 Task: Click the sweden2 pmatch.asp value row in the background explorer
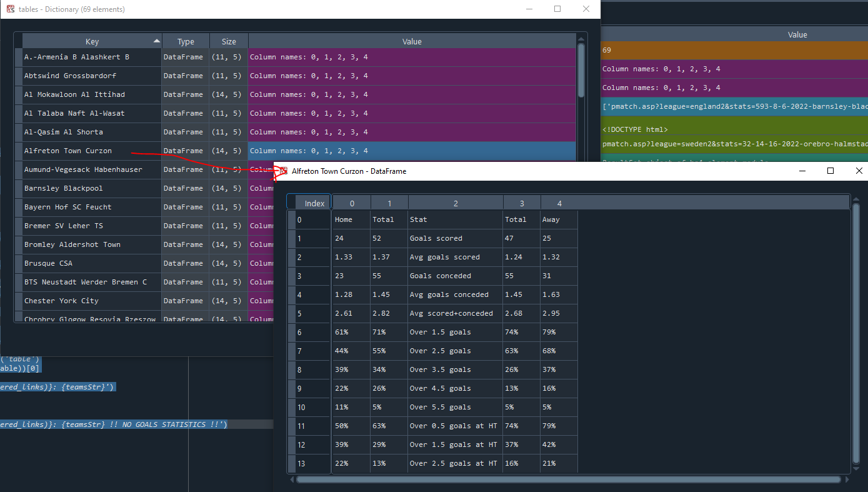[734, 144]
